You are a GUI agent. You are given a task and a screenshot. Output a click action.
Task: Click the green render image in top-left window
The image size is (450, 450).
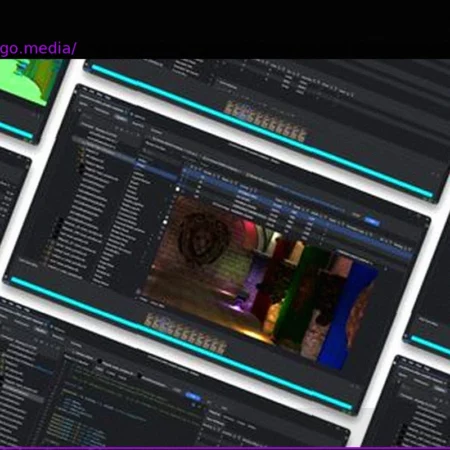pos(28,82)
